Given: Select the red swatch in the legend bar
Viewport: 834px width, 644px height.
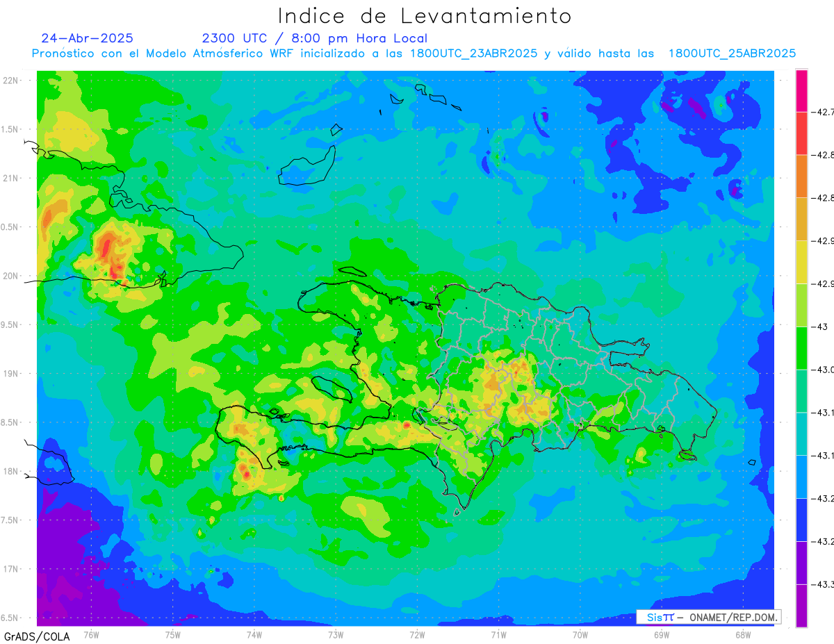Looking at the screenshot, I should click(x=801, y=133).
